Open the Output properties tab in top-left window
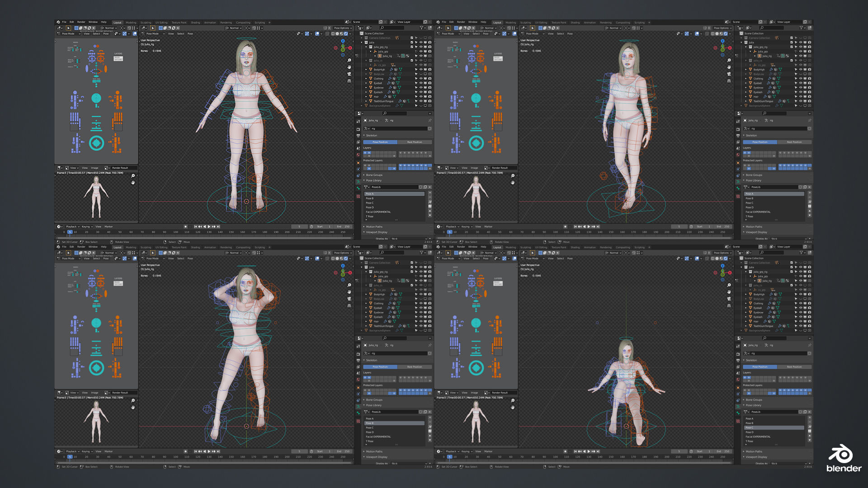Screen dimensions: 868x488 358,136
